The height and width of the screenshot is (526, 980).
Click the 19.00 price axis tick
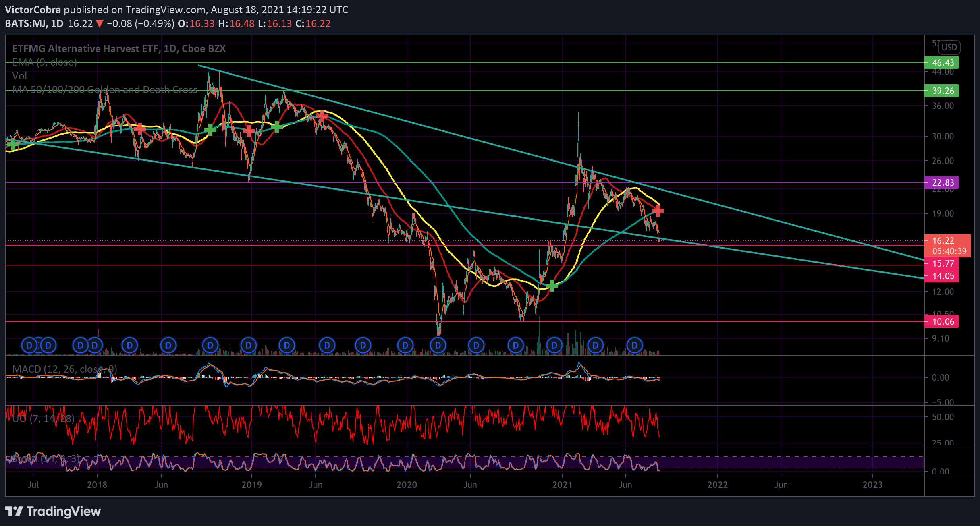pos(943,213)
